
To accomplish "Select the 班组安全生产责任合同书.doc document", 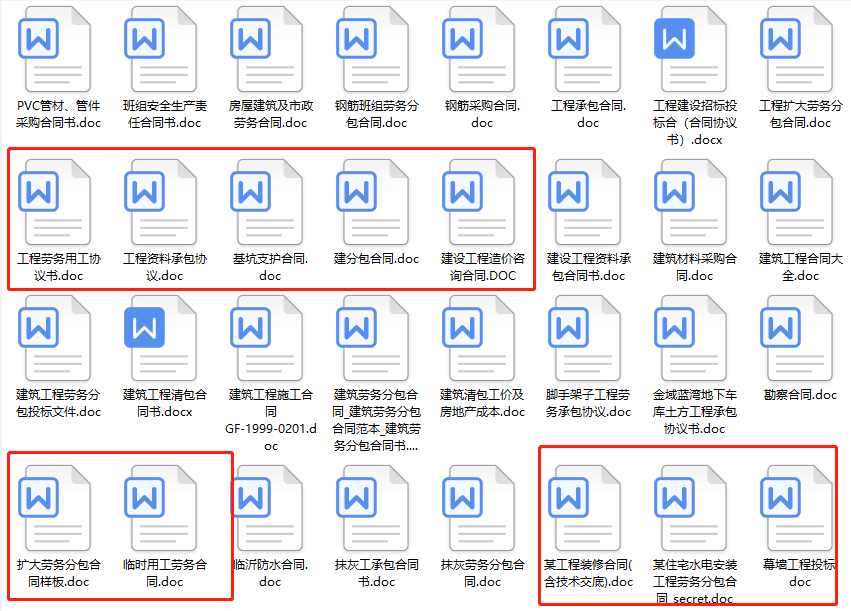I will [161, 45].
